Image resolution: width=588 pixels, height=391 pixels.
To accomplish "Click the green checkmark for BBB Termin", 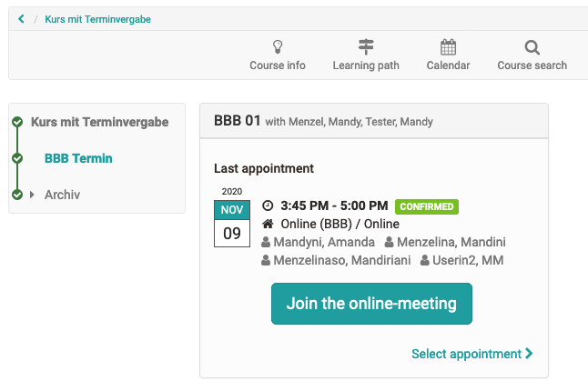I will tap(16, 158).
